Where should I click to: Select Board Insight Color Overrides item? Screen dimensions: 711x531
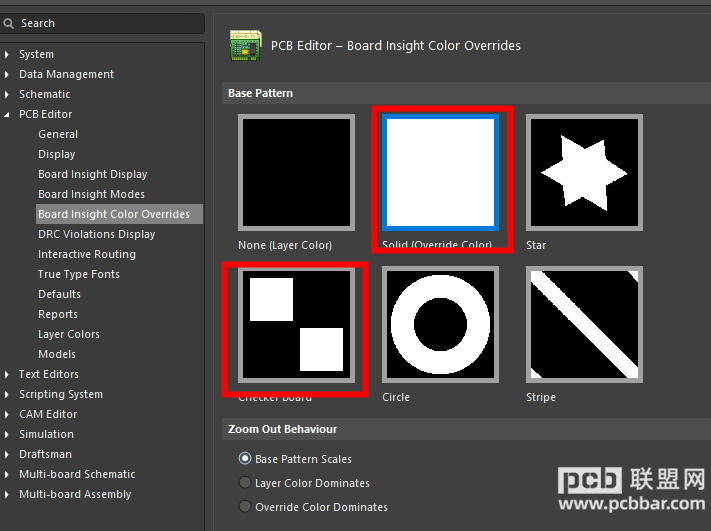click(x=119, y=214)
